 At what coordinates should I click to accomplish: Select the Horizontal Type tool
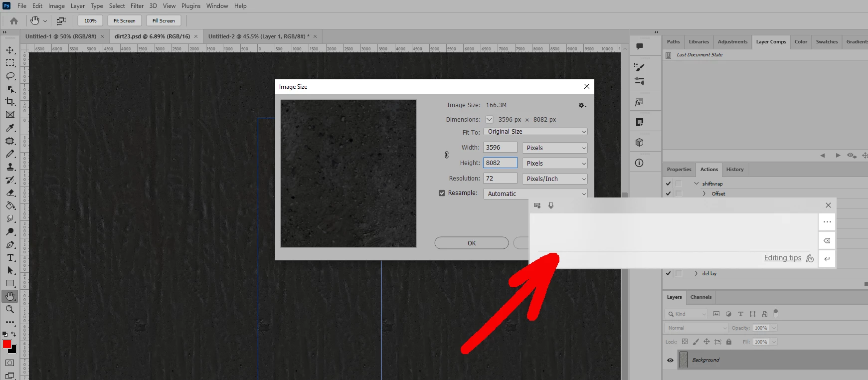[x=10, y=257]
